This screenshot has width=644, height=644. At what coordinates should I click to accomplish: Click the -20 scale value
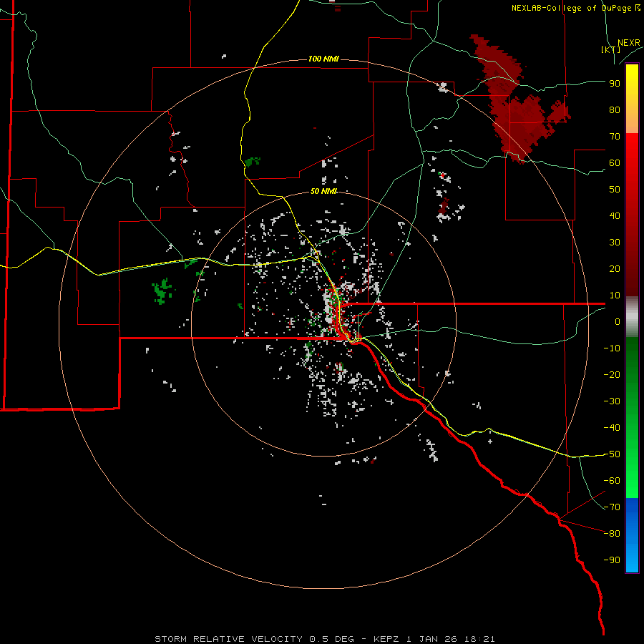pos(612,375)
